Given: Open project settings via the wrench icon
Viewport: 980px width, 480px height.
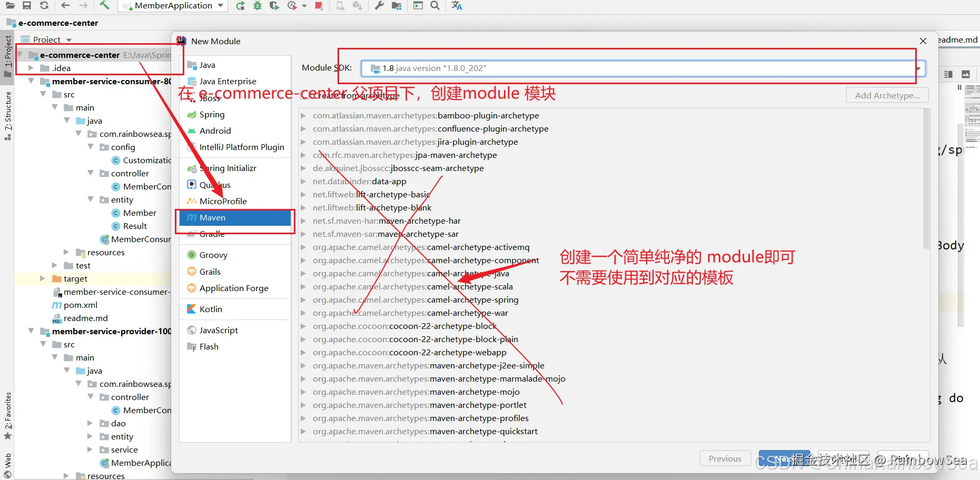Looking at the screenshot, I should (379, 6).
